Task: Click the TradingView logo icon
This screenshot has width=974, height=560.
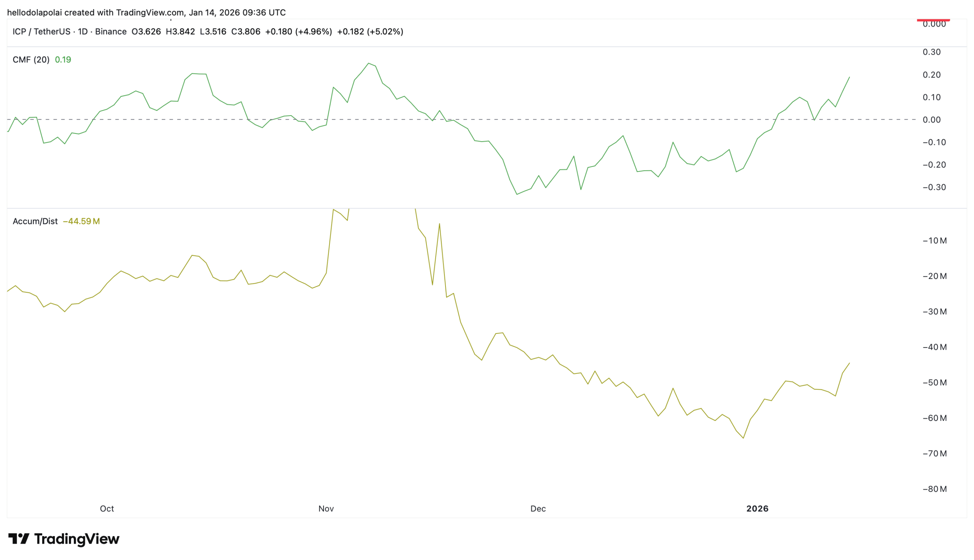Action: (x=19, y=539)
